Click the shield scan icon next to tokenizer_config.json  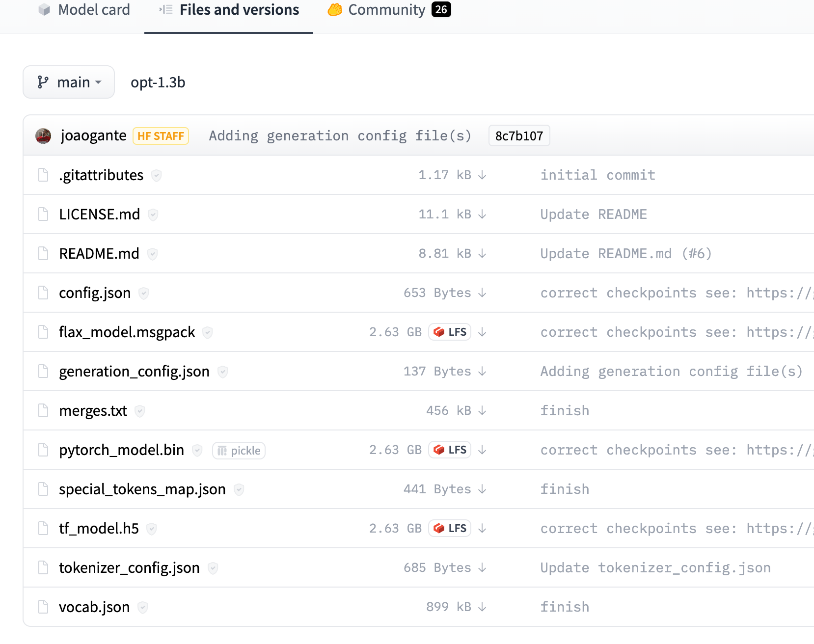pos(213,568)
